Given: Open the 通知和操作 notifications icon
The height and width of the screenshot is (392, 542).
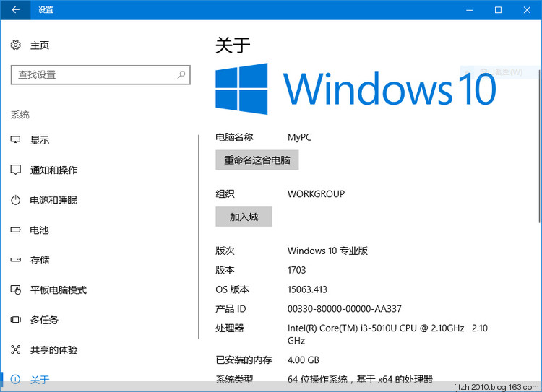Looking at the screenshot, I should tap(16, 170).
